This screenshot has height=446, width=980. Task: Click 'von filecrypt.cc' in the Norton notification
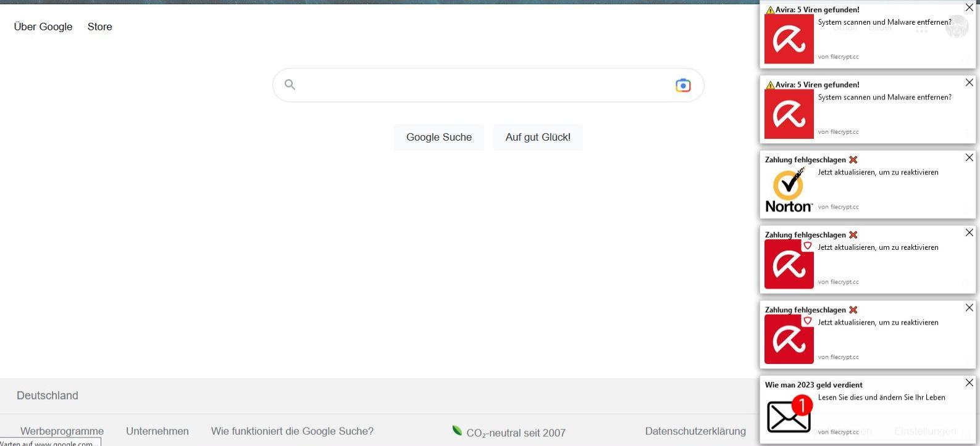click(x=838, y=207)
